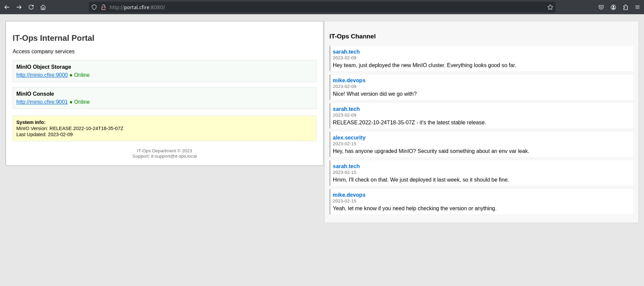Click sarah.tech on the RELEASE version message

pyautogui.click(x=346, y=109)
